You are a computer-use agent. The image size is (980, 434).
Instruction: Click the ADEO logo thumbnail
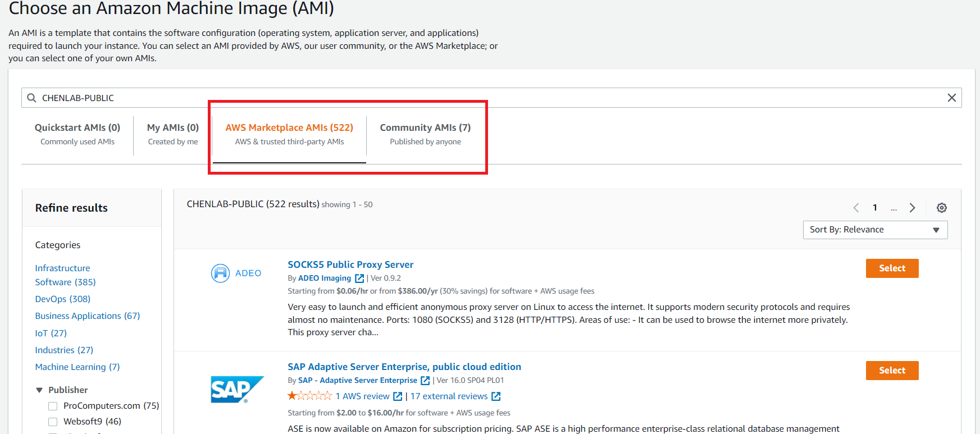coord(236,273)
